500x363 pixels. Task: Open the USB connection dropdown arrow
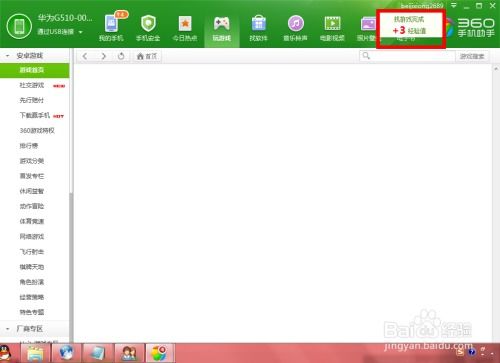(x=80, y=32)
